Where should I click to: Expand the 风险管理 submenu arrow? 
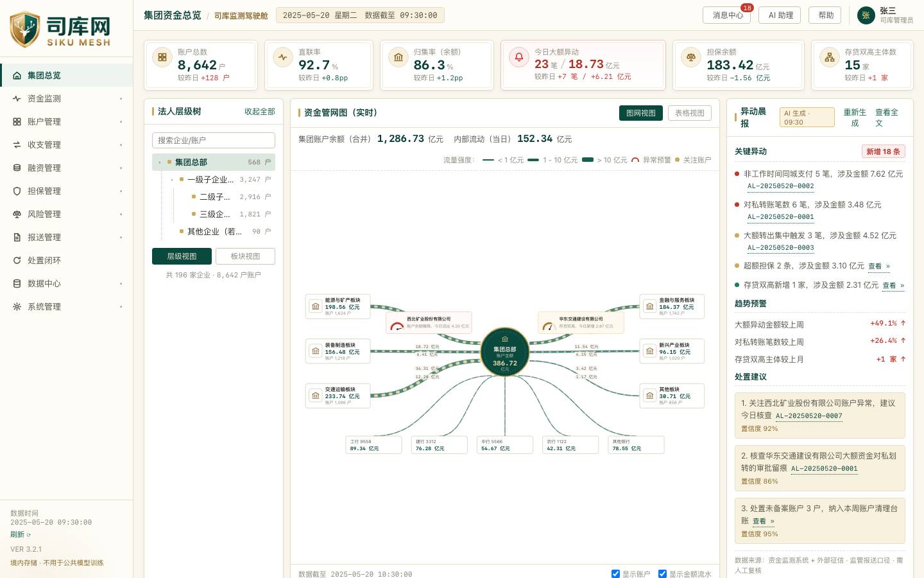tap(121, 215)
